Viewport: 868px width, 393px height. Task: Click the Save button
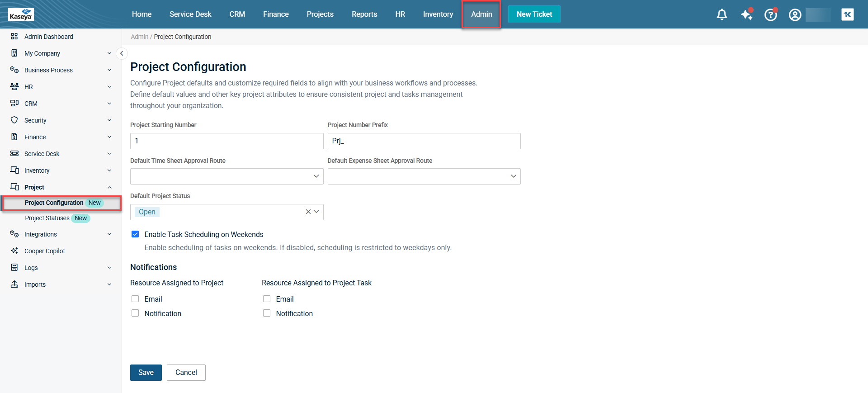tap(146, 373)
